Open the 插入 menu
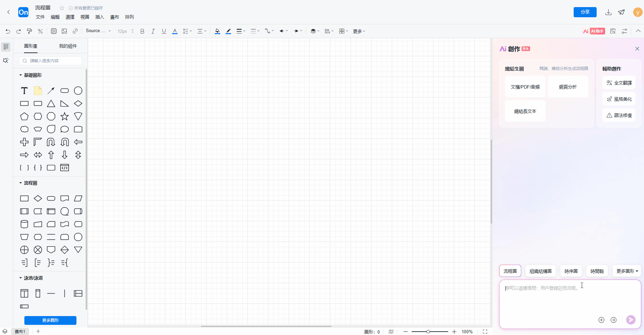 (x=99, y=17)
